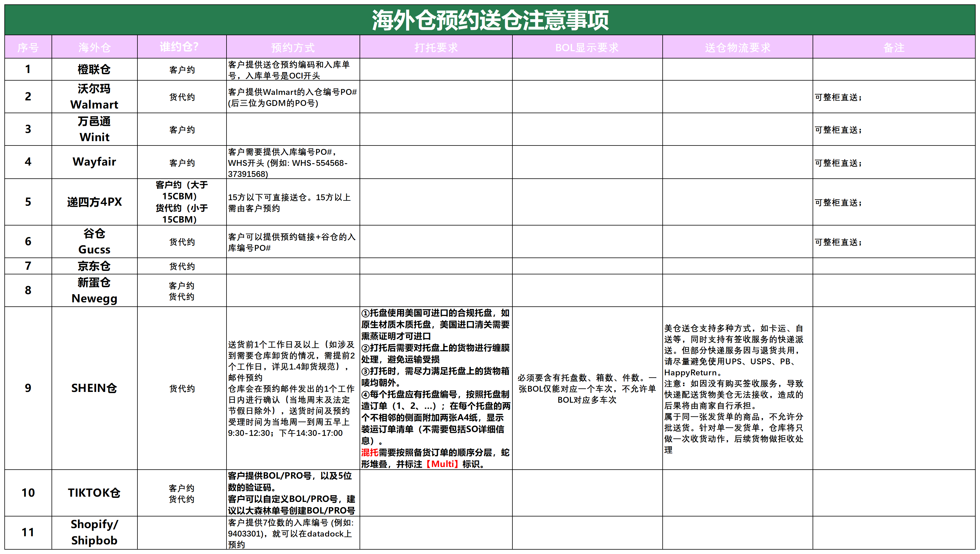The image size is (980, 554).
Task: Click the 打托要求 header cell
Action: [436, 47]
